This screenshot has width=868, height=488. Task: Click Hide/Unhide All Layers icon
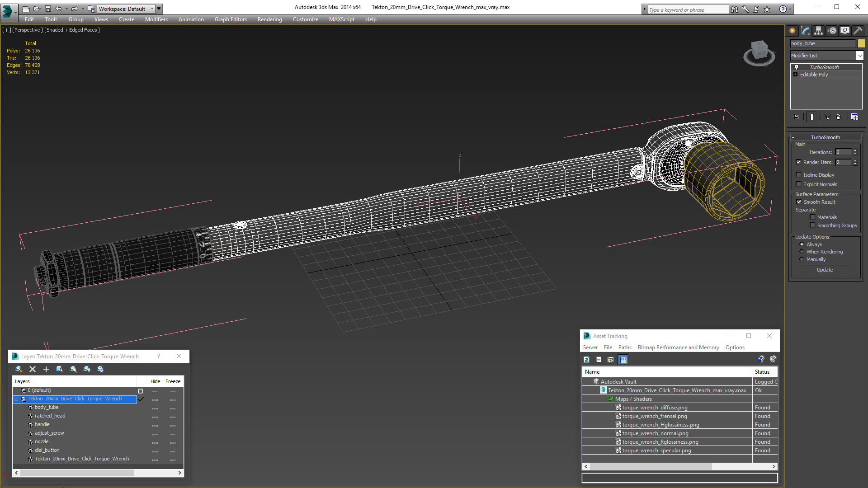[87, 369]
